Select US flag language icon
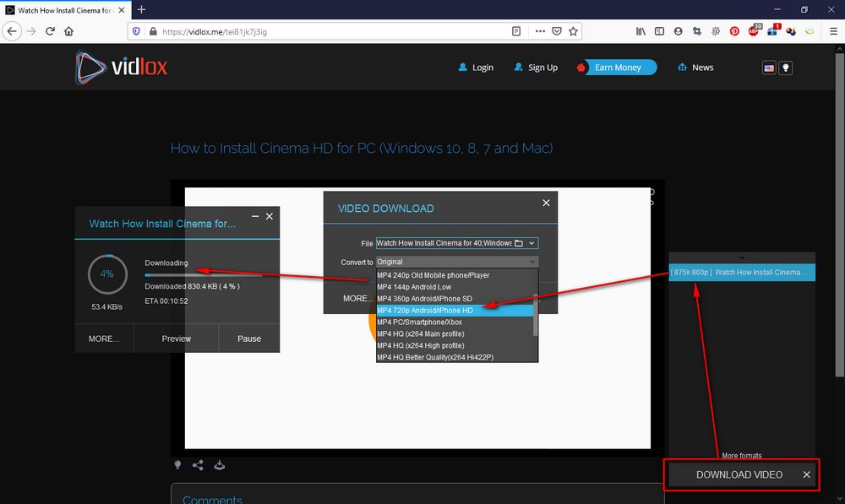 (x=769, y=68)
